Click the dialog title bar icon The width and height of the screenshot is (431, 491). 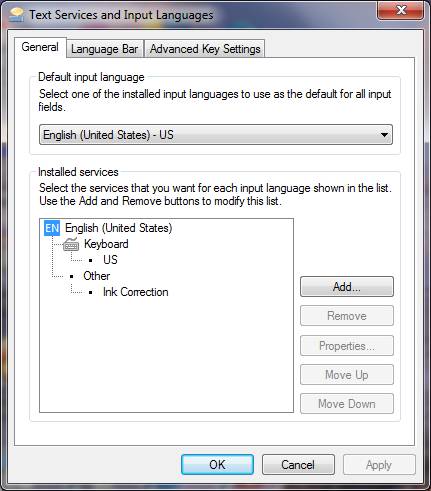pos(17,15)
